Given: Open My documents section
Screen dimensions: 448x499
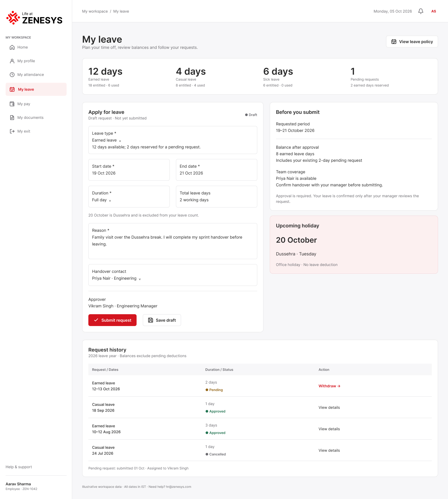Looking at the screenshot, I should coord(36,118).
